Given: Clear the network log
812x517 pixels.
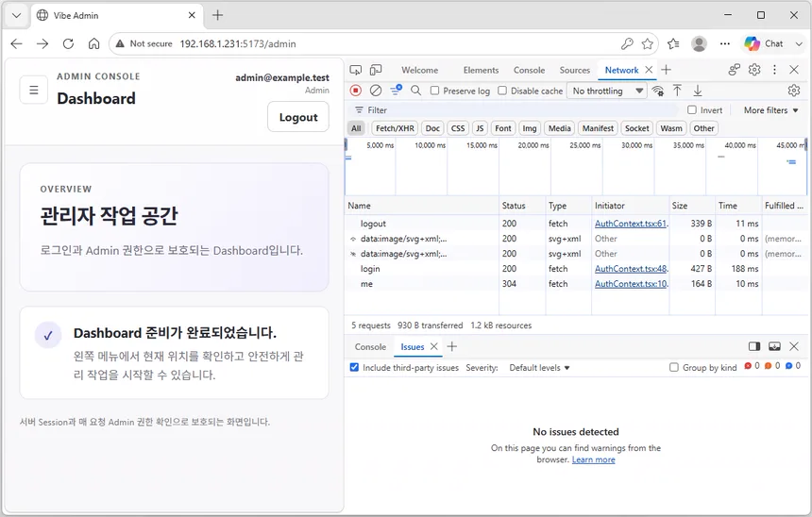Looking at the screenshot, I should point(376,91).
